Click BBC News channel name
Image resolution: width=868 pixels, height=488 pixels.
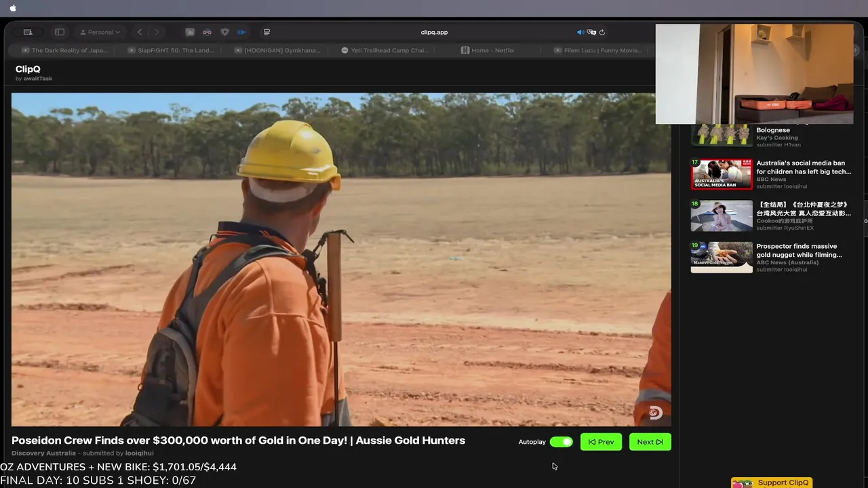coord(771,179)
